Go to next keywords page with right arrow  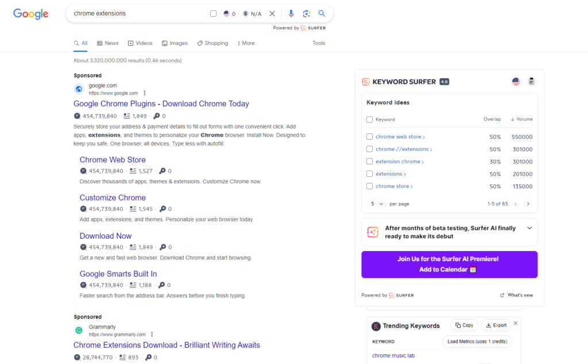[528, 203]
